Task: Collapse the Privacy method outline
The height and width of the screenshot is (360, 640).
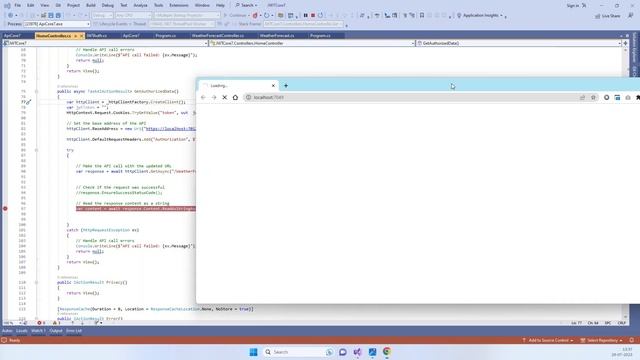Action: [36, 282]
